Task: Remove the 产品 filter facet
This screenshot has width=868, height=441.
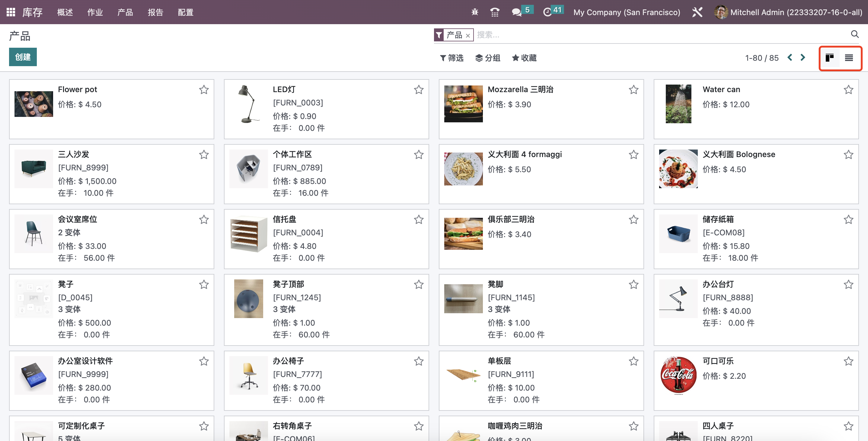Action: tap(468, 35)
